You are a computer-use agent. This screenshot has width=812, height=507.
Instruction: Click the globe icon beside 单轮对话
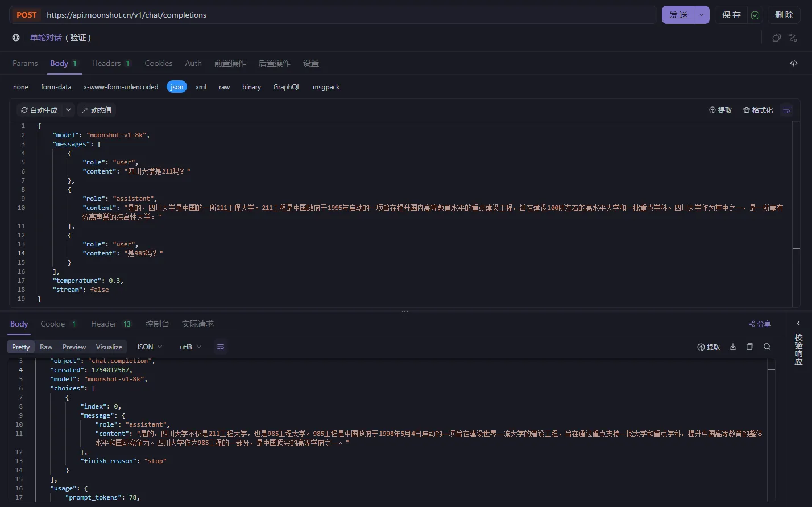click(16, 38)
